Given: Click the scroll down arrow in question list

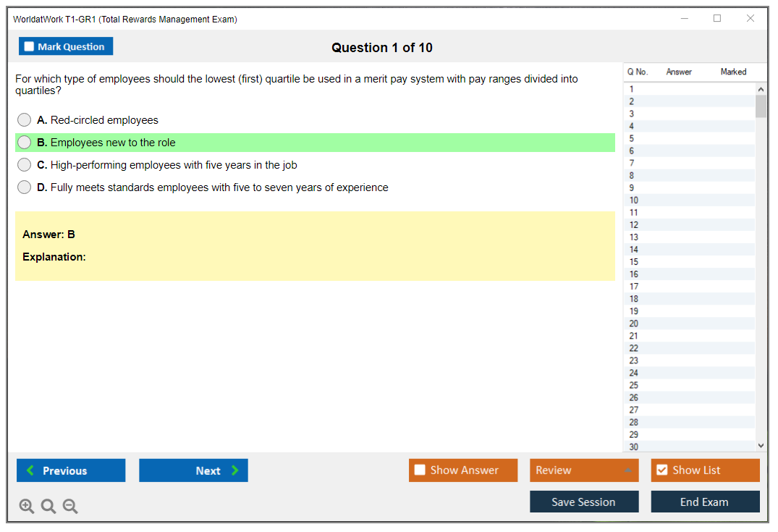Looking at the screenshot, I should [x=760, y=446].
